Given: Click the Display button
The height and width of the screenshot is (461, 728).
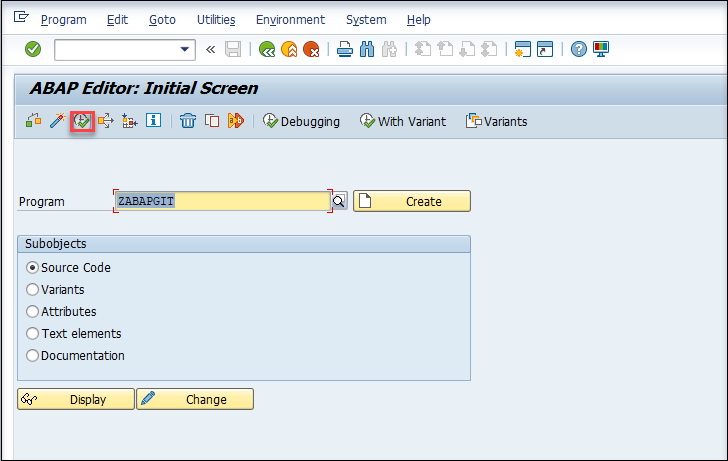Looking at the screenshot, I should coord(76,399).
